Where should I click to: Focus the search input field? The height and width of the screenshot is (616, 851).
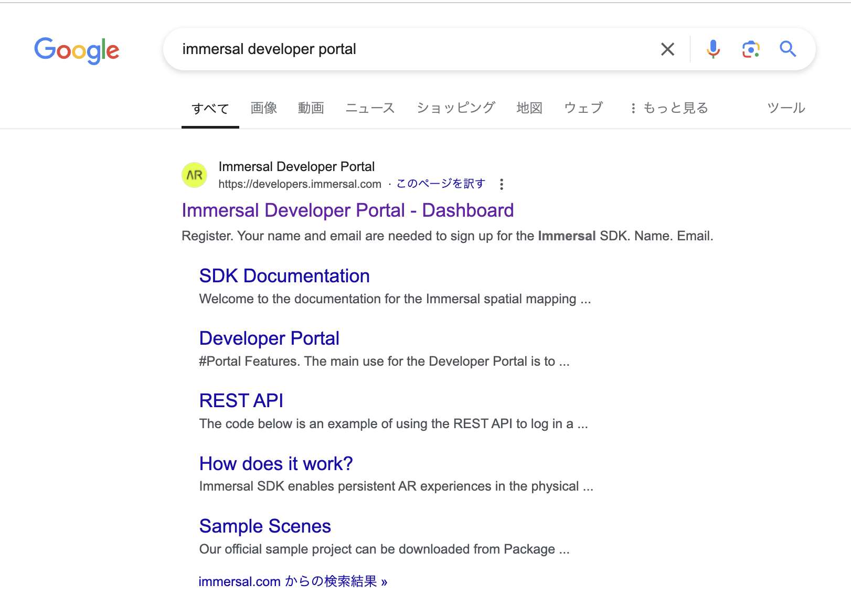pyautogui.click(x=414, y=49)
